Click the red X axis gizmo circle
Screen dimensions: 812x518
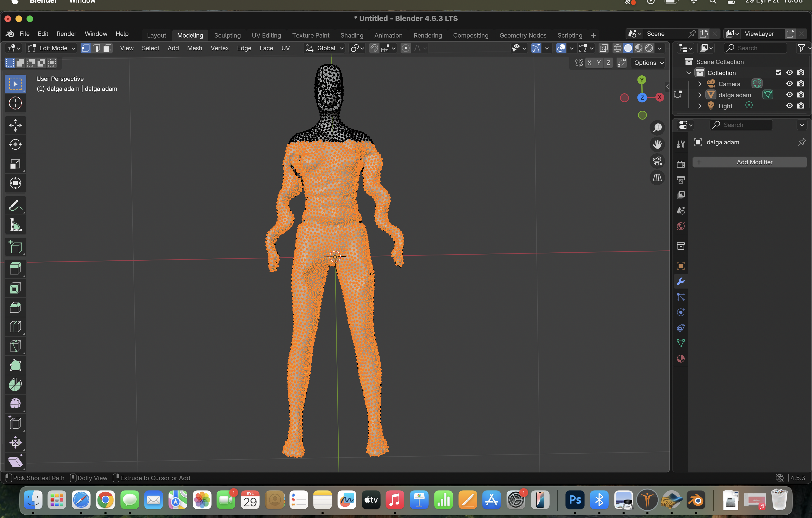(659, 97)
